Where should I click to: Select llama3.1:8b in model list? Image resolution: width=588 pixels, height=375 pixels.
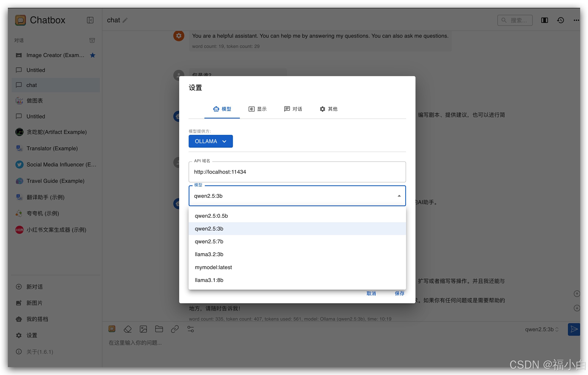tap(209, 280)
